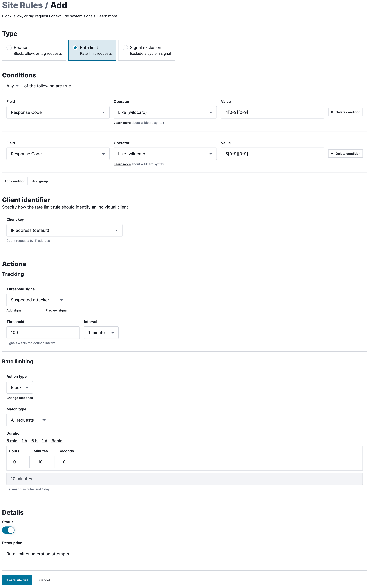Open the Interval 1 minute dropdown
The image size is (373, 588).
101,333
